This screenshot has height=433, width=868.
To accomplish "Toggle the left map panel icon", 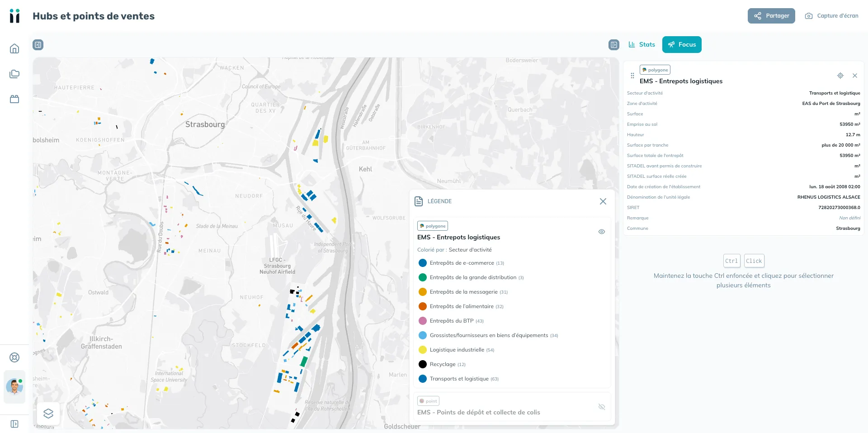I will [x=38, y=45].
